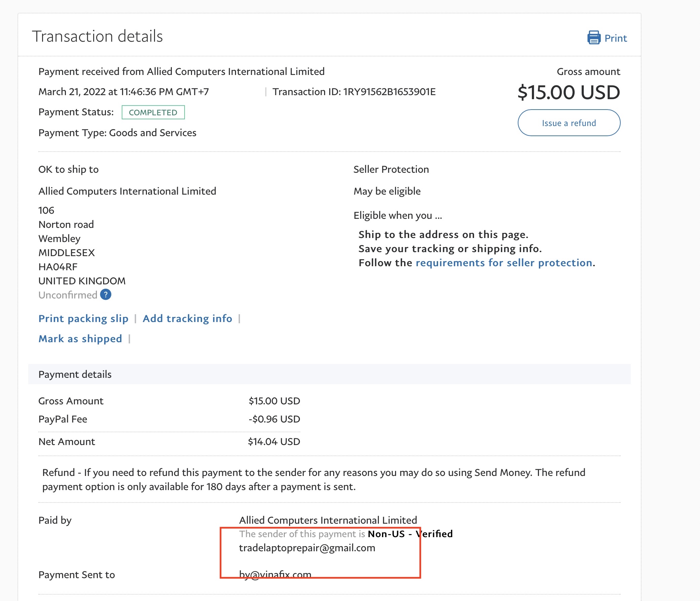The image size is (700, 601).
Task: Click the PayPal Fee amount
Action: 274,419
